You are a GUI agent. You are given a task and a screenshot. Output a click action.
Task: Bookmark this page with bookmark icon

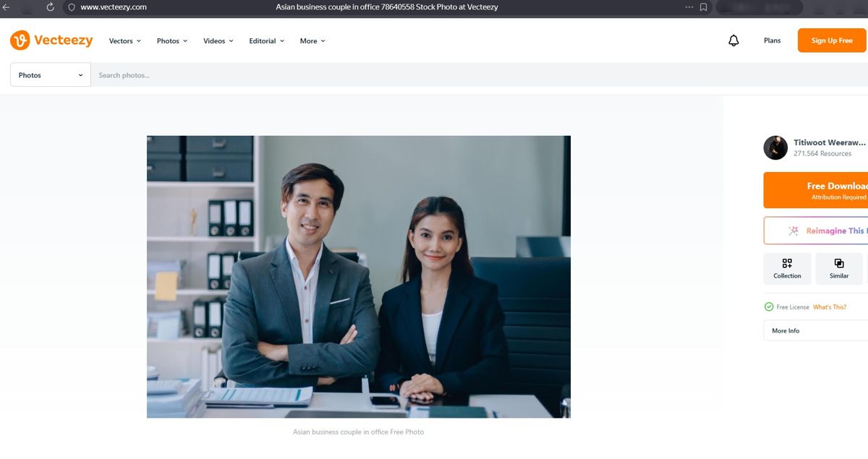[704, 7]
